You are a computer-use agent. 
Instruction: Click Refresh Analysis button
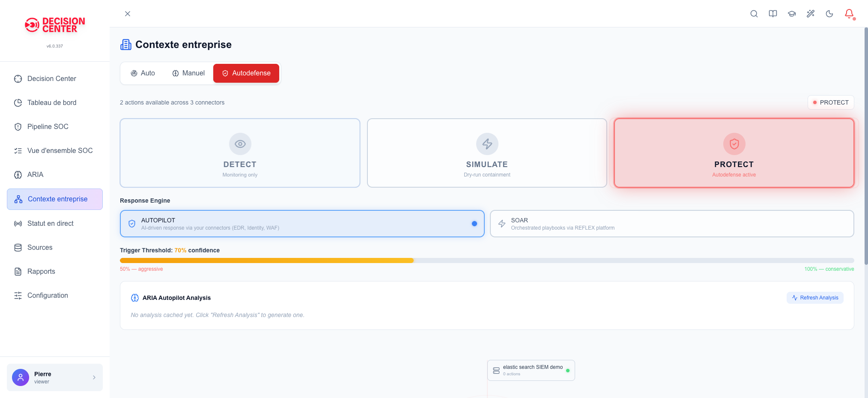[815, 298]
